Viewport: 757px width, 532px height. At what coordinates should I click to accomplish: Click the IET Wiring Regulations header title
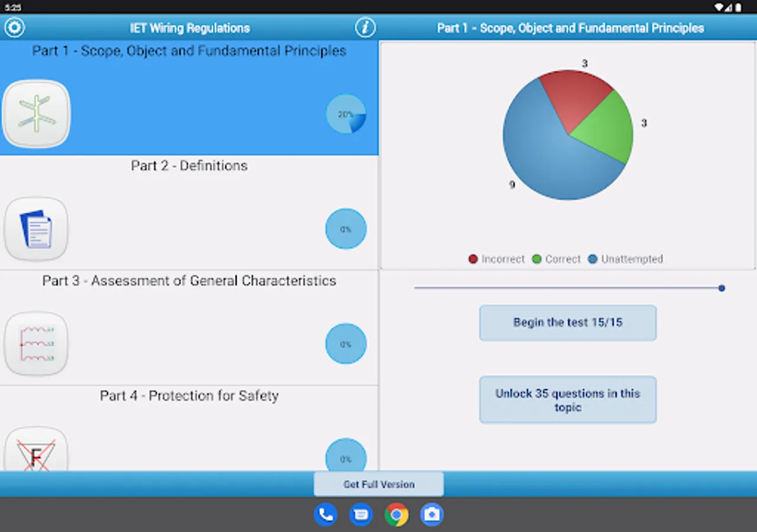coord(190,28)
